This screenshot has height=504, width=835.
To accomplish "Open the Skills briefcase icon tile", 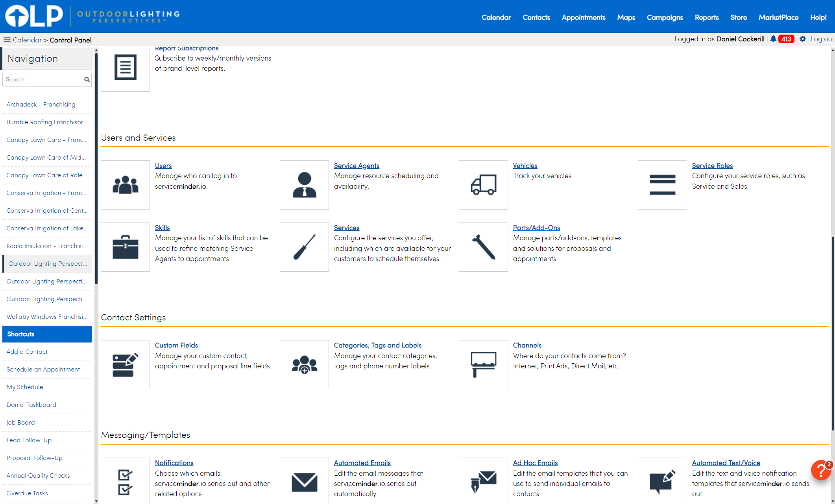I will click(125, 247).
